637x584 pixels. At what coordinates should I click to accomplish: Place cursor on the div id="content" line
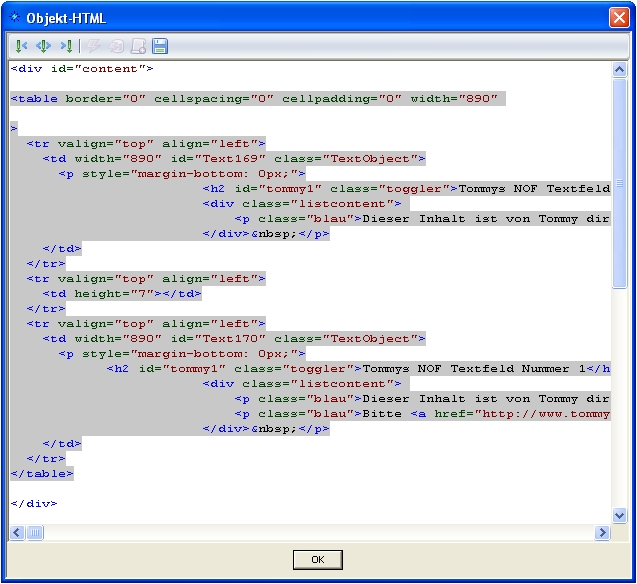coord(81,69)
